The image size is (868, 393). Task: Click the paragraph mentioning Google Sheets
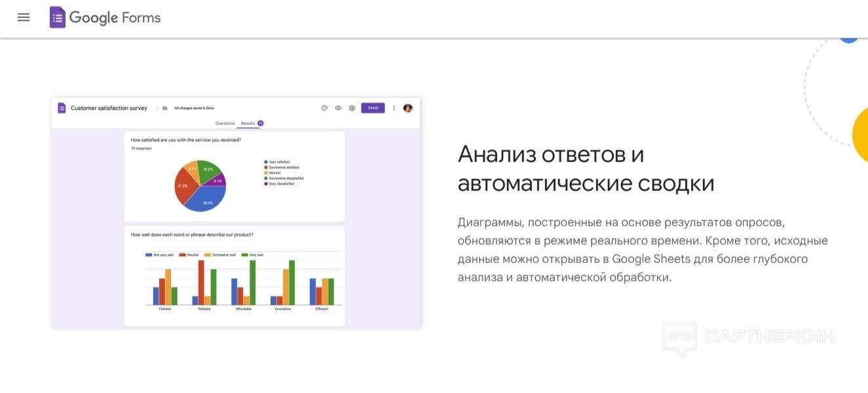point(643,250)
